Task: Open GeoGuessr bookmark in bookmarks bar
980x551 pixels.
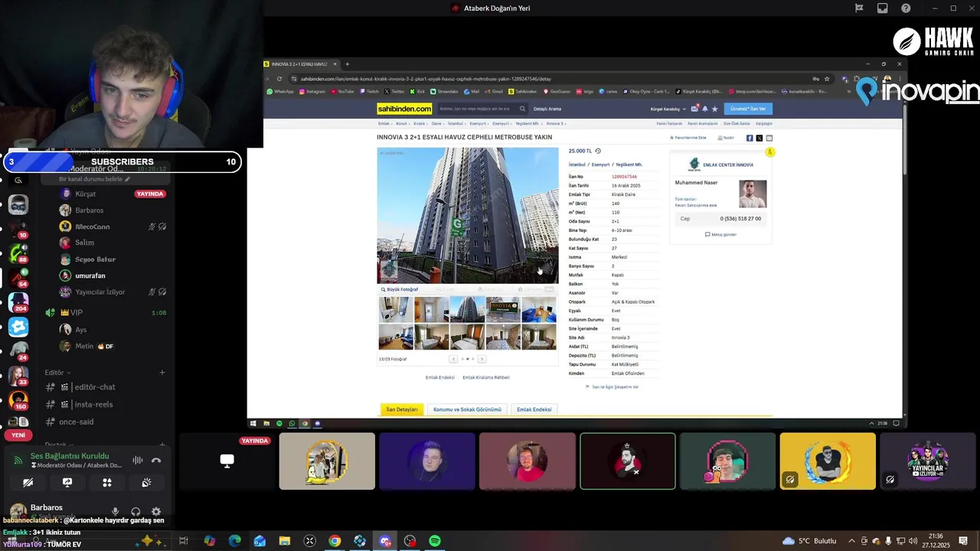Action: (x=557, y=91)
